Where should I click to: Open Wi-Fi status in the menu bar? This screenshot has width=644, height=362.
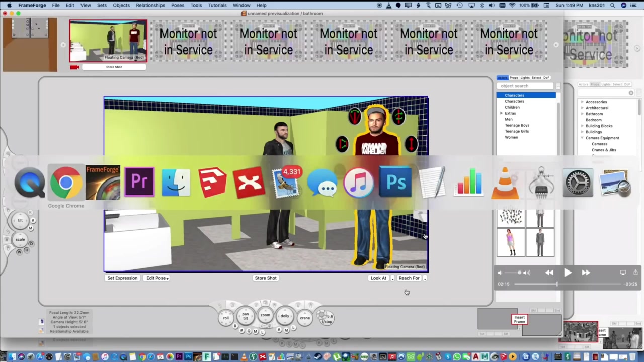click(512, 5)
